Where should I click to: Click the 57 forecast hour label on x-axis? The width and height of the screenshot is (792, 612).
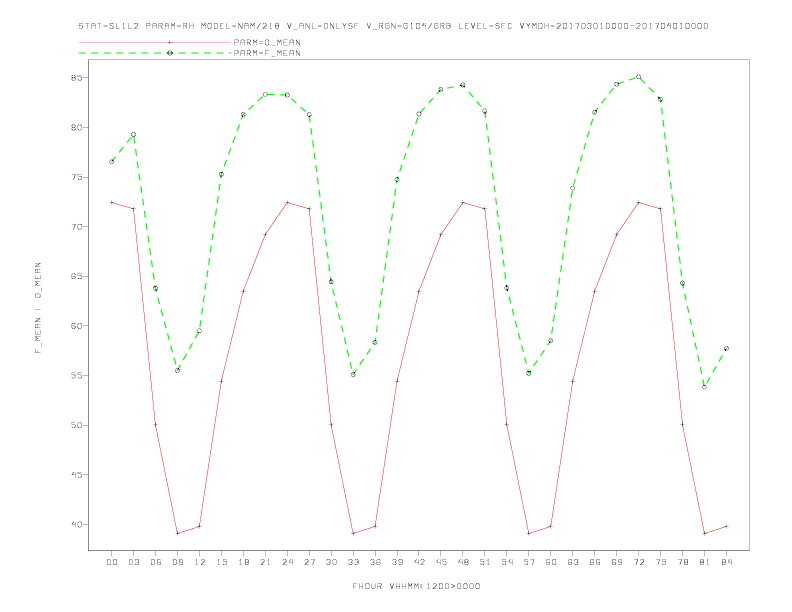point(529,562)
